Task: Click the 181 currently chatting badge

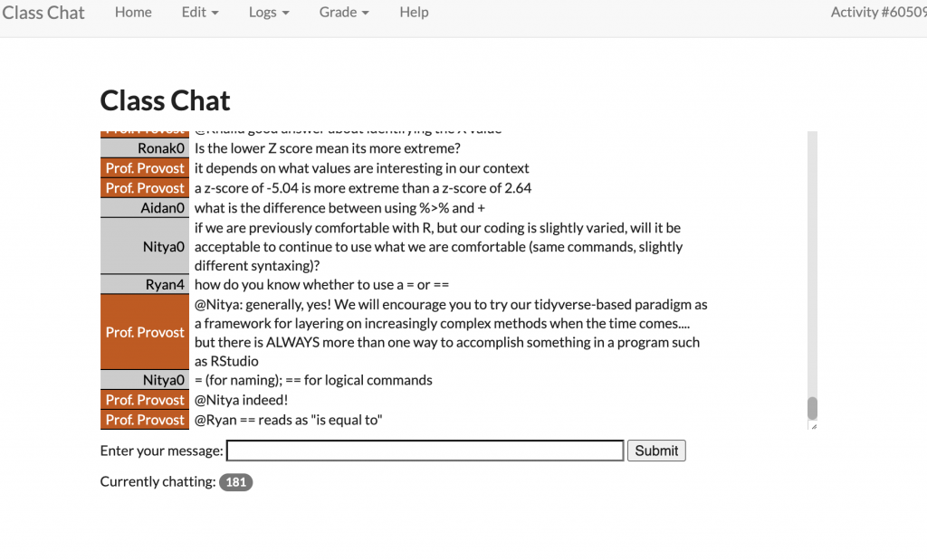Action: pyautogui.click(x=235, y=482)
